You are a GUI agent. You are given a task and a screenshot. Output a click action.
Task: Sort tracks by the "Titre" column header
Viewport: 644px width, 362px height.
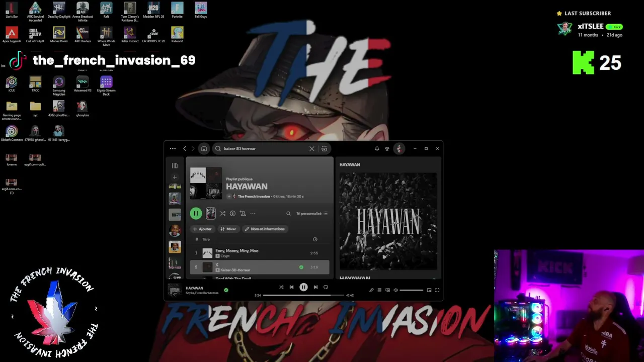tap(206, 239)
